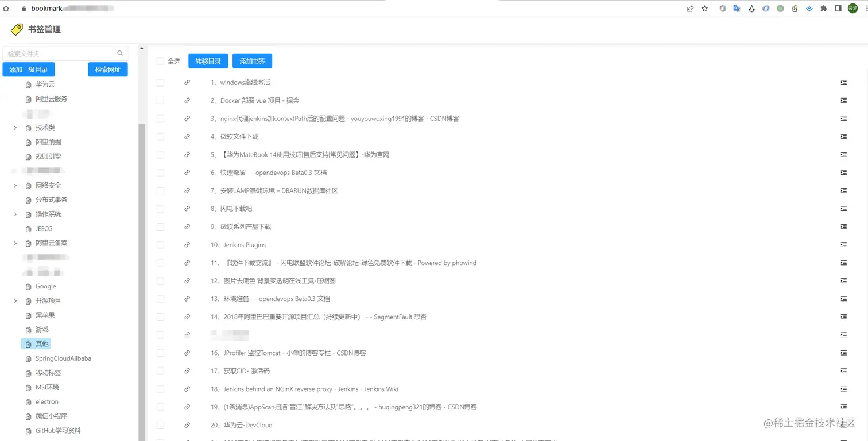Image resolution: width=868 pixels, height=441 pixels.
Task: Select the GitHub学习资料 folder
Action: [58, 431]
